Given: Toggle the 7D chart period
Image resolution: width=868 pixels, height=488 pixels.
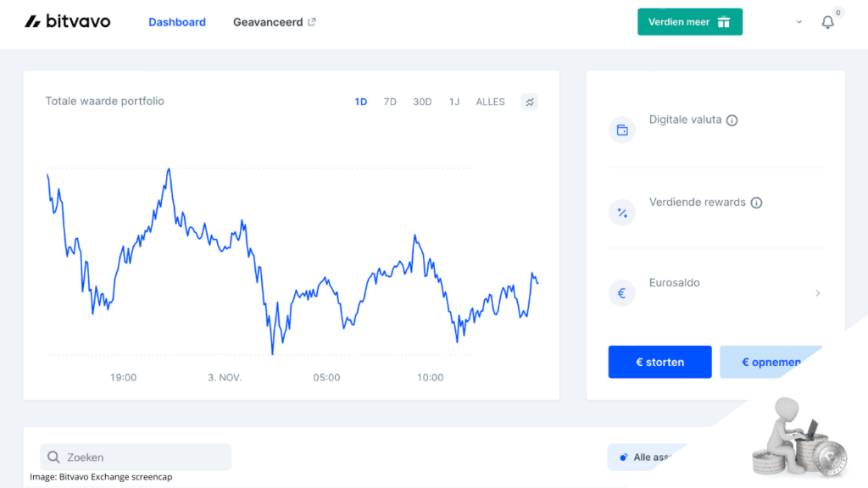Looking at the screenshot, I should pos(389,101).
